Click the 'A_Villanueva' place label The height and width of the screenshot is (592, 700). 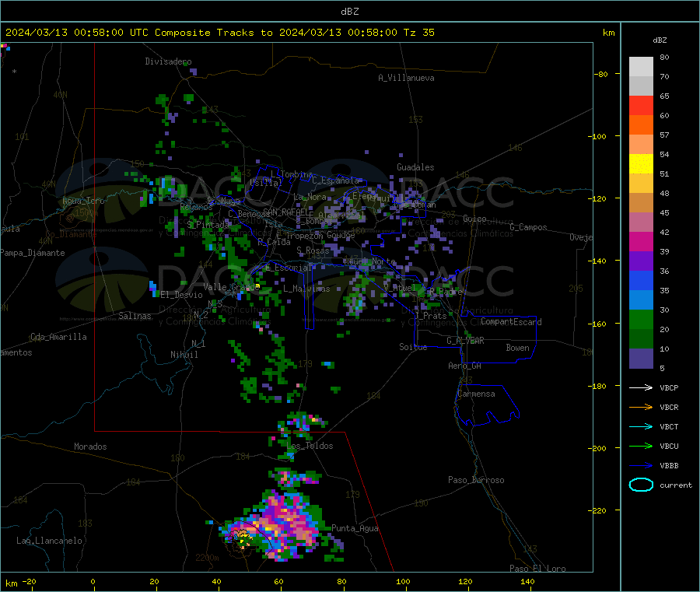tap(406, 78)
